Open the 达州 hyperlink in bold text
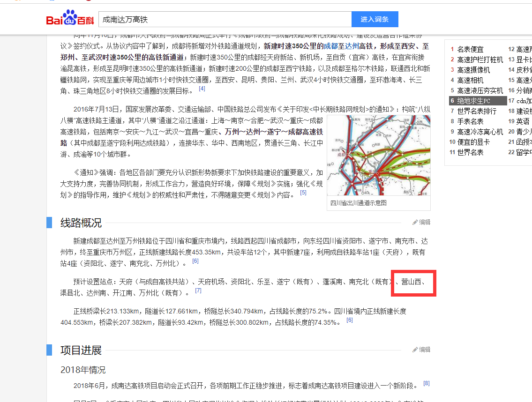 (352, 46)
